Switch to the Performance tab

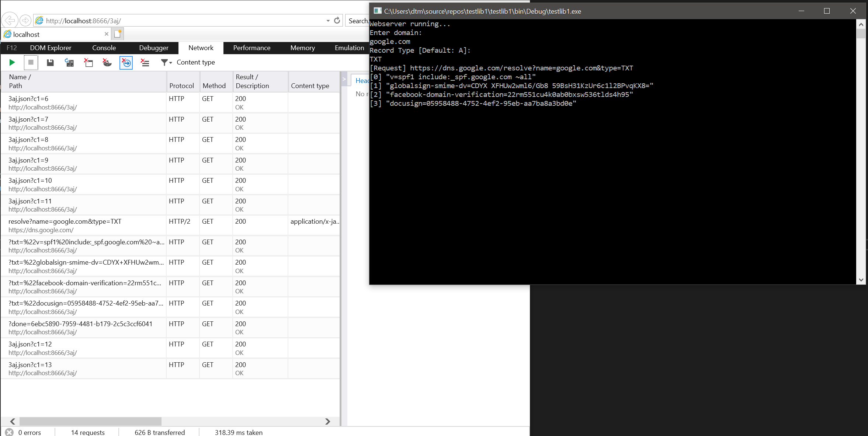251,48
